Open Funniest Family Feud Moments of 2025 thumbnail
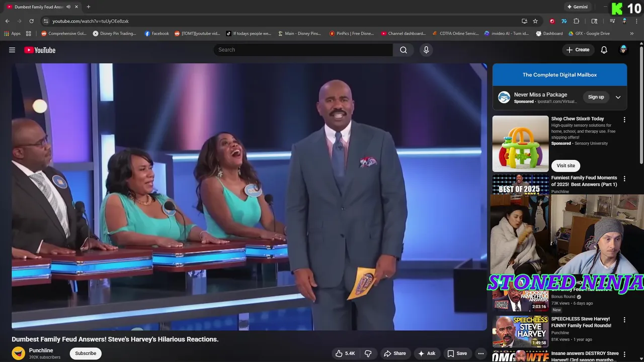 coord(520,185)
